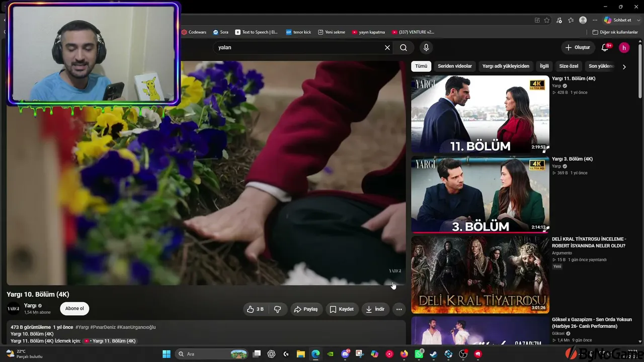Like the video with thumbs up
The width and height of the screenshot is (644, 362).
pyautogui.click(x=256, y=309)
